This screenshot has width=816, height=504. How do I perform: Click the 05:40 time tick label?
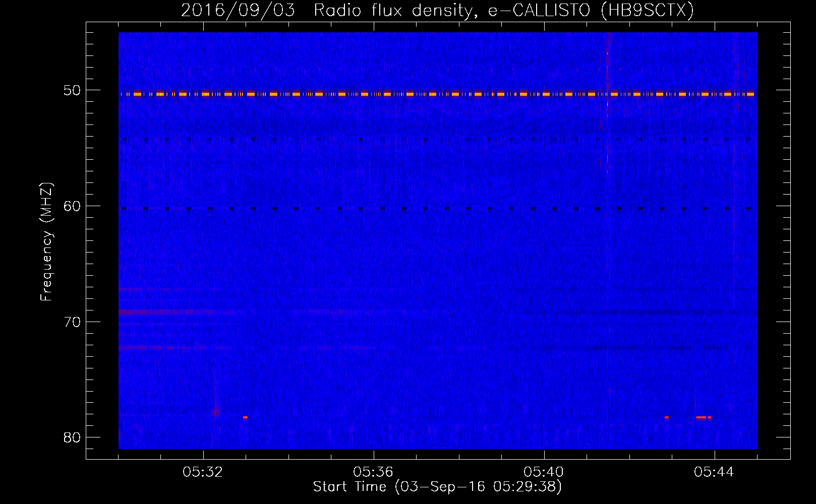544,472
